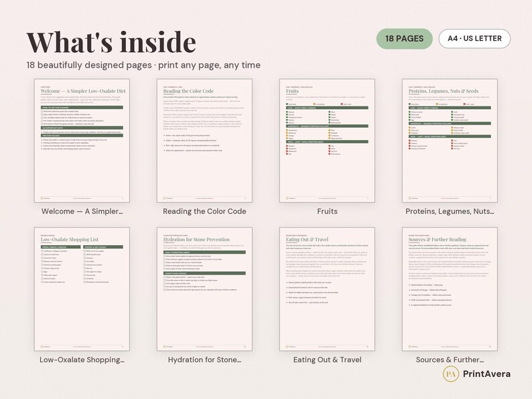Click the A4 · US LETTER badge

474,39
